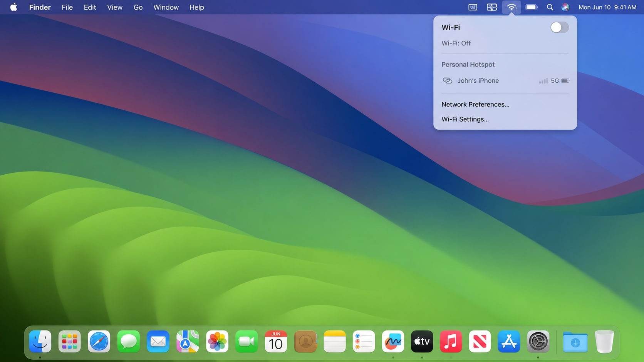Open News app in Dock
The height and width of the screenshot is (362, 644).
480,341
